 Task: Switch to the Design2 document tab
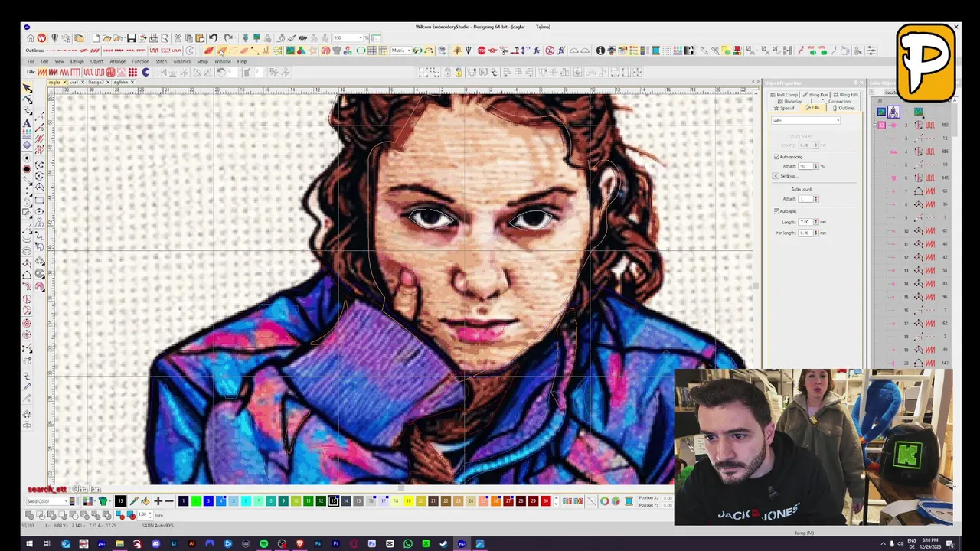96,82
